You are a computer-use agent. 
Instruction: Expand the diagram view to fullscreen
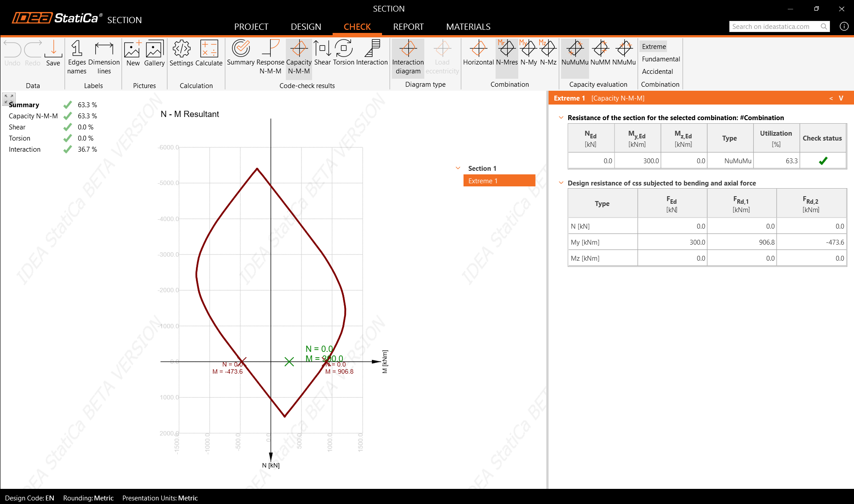coord(9,99)
